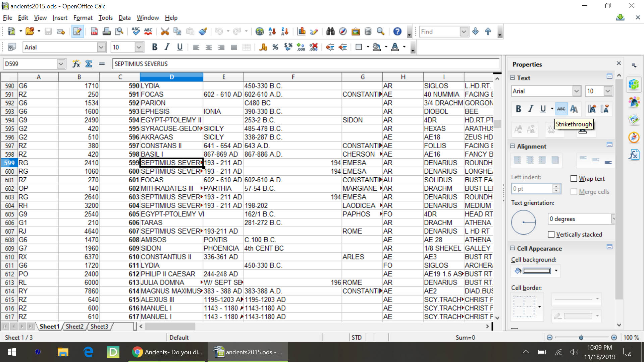Click the zoom slider handle
The height and width of the screenshot is (362, 644).
(581, 337)
